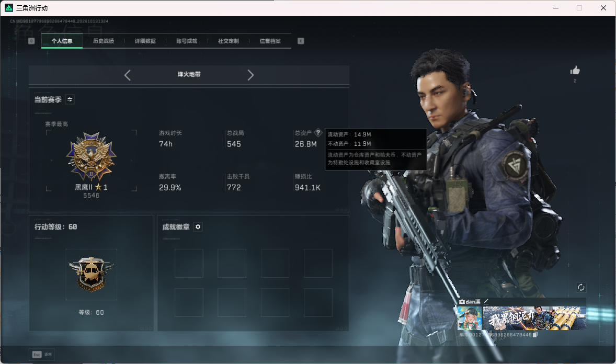
Task: Click the thumbs-up like icon
Action: (x=575, y=71)
